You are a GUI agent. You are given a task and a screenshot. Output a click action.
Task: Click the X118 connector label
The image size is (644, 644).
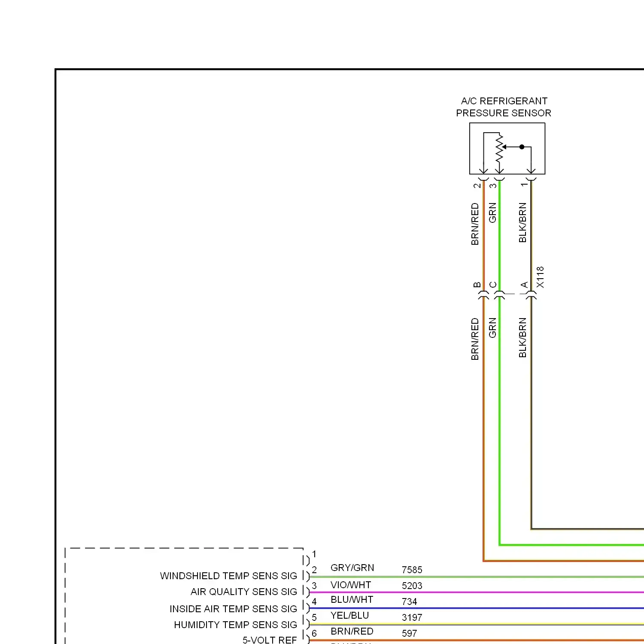(x=540, y=277)
